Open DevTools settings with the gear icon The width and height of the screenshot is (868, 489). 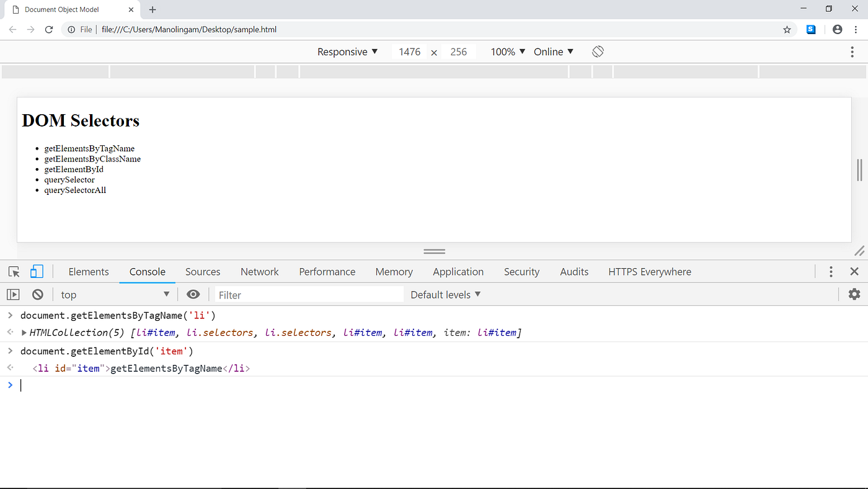coord(854,294)
